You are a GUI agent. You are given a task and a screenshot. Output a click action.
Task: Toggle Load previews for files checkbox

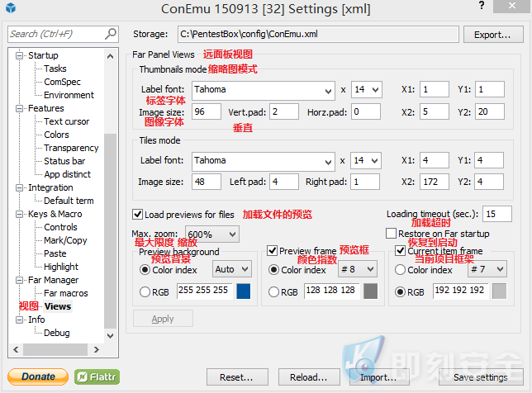coord(137,215)
